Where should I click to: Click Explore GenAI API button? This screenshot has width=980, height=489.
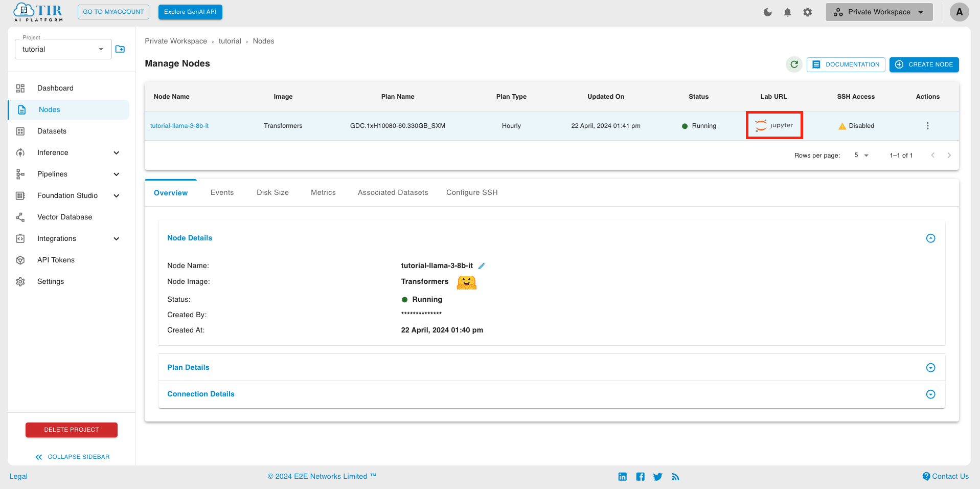point(190,12)
